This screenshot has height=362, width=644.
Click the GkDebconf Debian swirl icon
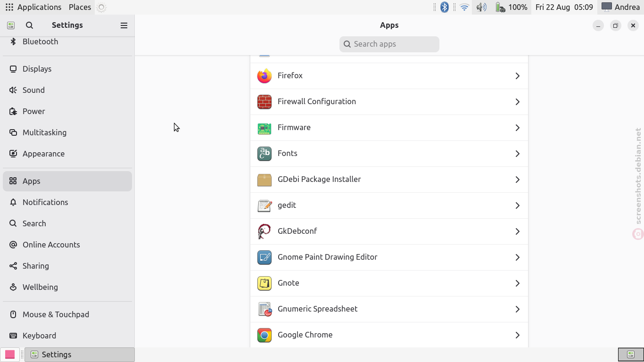point(264,231)
